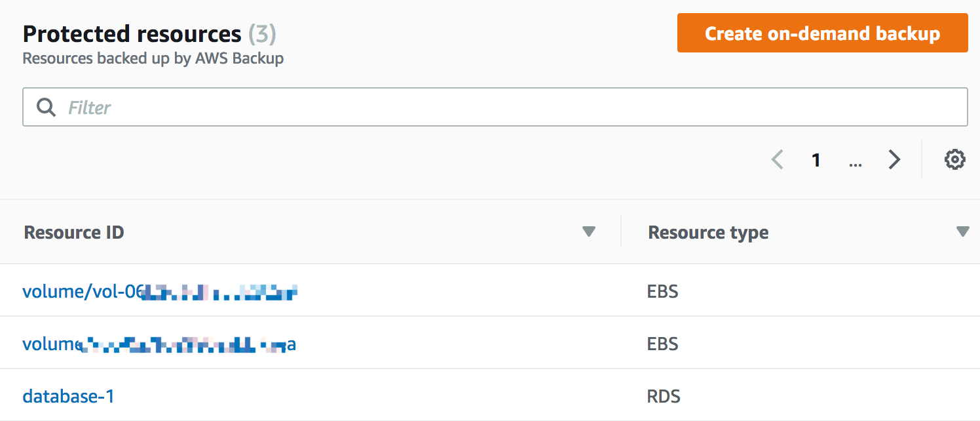The width and height of the screenshot is (980, 421).
Task: Click the Resource ID column header
Action: coord(74,232)
